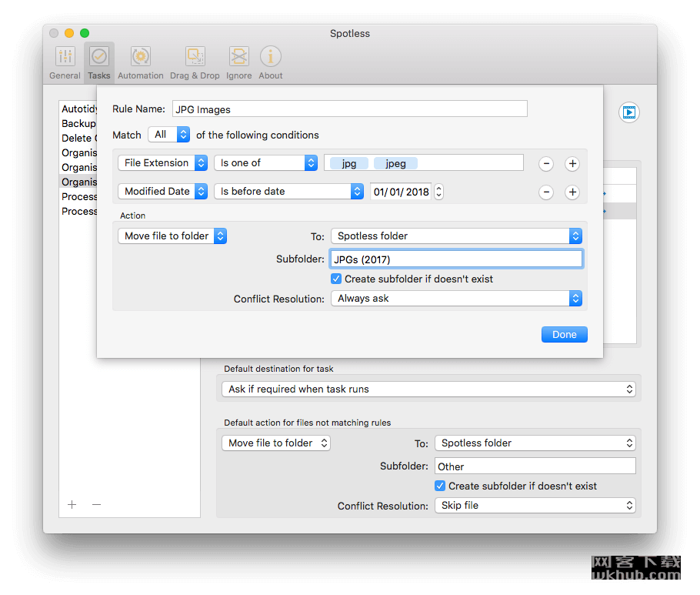The height and width of the screenshot is (595, 700).
Task: Add a condition after Modified Date row
Action: pyautogui.click(x=572, y=192)
